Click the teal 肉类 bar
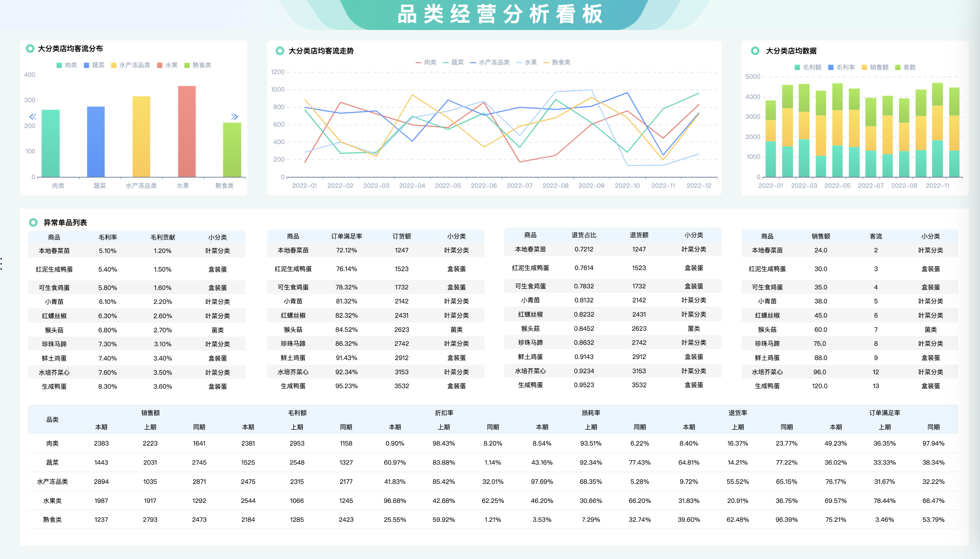This screenshot has height=559, width=980. [x=51, y=143]
